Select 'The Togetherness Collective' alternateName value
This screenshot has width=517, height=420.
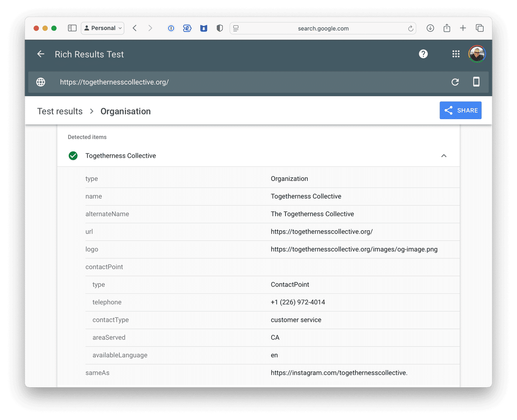(x=312, y=214)
